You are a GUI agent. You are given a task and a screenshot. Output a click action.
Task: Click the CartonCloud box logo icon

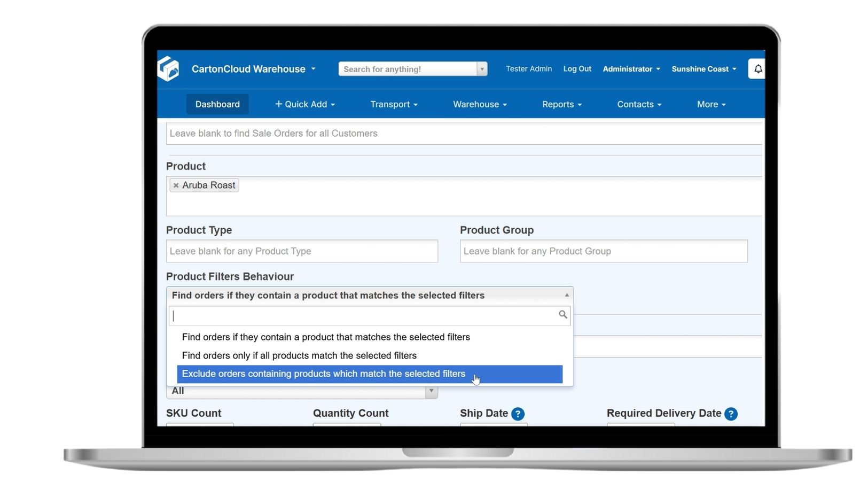(x=168, y=69)
